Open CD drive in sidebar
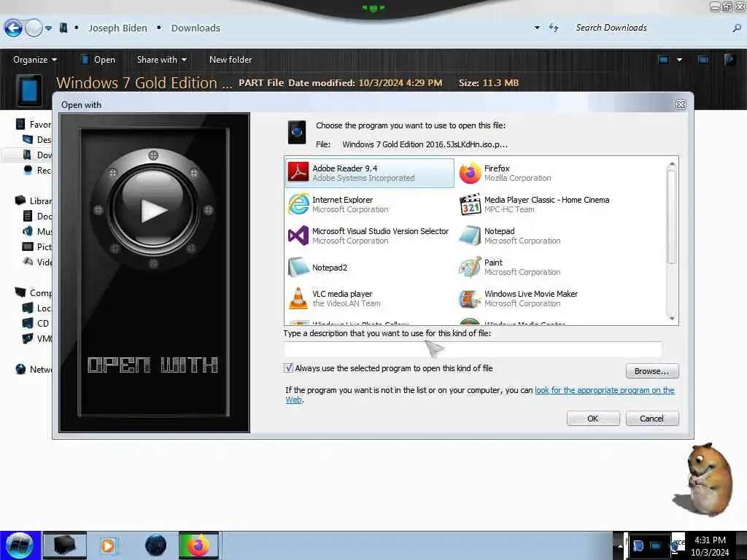The image size is (747, 560). 36,323
